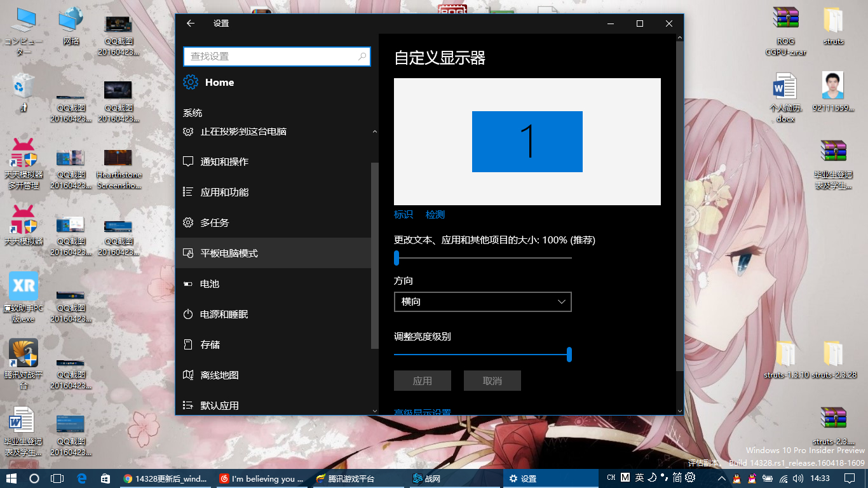The image size is (868, 488).
Task: Select the struts folder on the desktop
Action: pos(833,27)
